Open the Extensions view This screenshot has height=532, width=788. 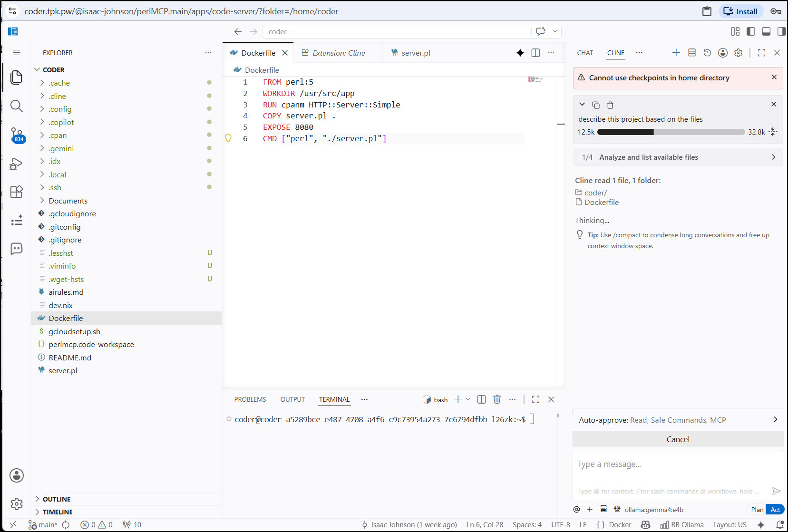tap(17, 192)
